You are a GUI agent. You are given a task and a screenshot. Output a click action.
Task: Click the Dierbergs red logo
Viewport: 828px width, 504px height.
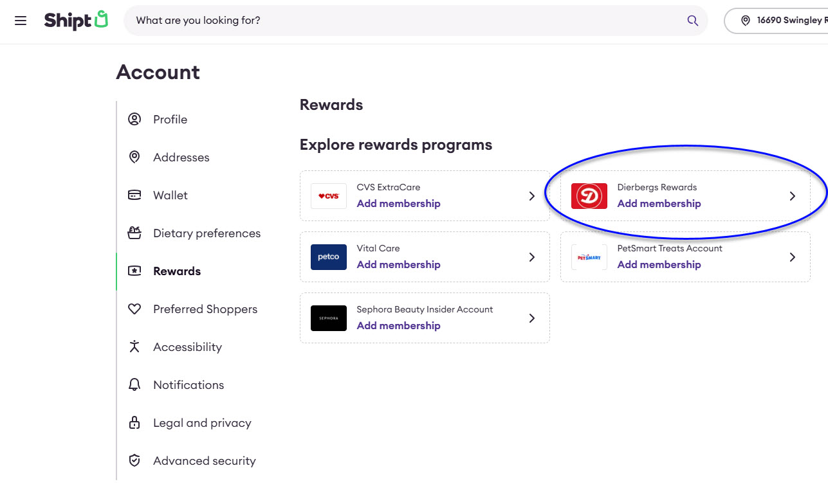coord(589,196)
